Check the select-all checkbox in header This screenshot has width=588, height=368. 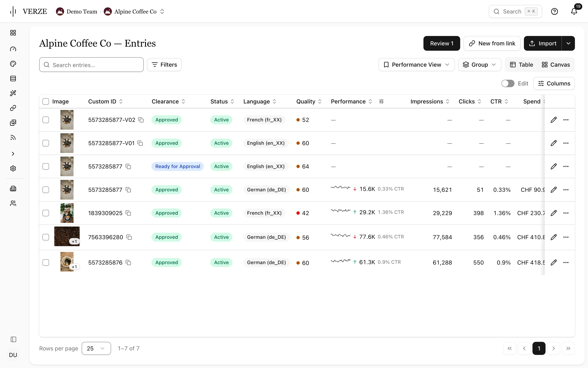(x=46, y=101)
